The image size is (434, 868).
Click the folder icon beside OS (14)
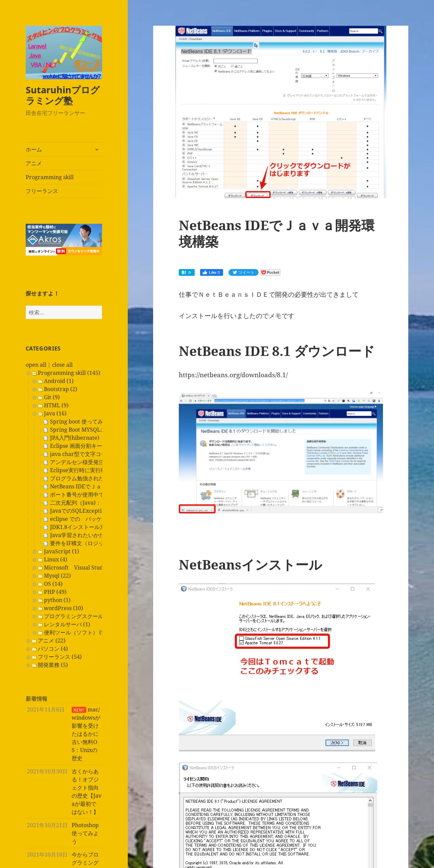(40, 584)
